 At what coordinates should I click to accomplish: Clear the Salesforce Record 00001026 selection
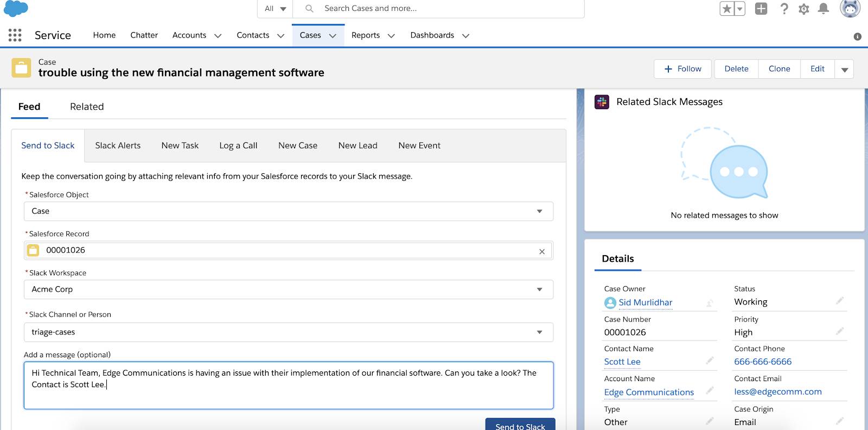(542, 251)
